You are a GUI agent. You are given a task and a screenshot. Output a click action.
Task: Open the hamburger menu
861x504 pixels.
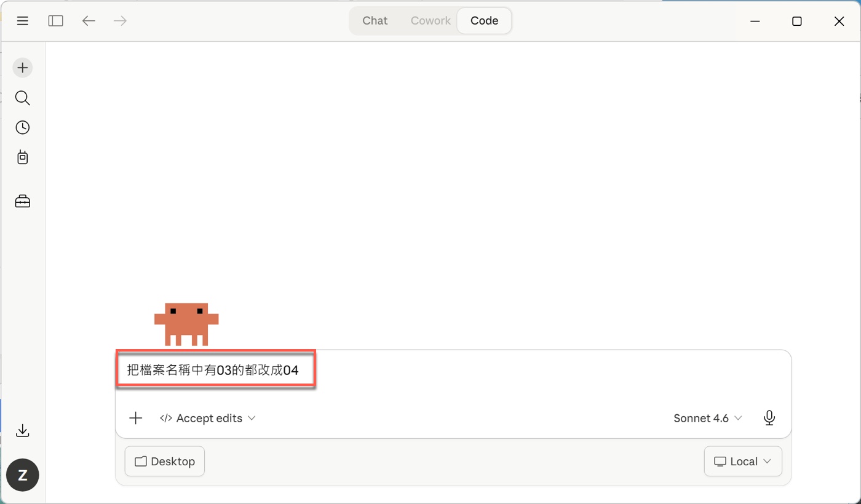(x=23, y=21)
